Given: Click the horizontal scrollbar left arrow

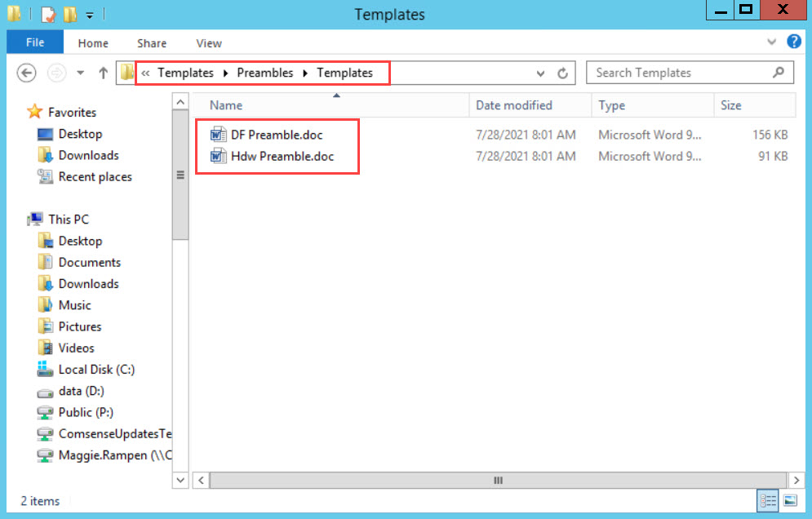Looking at the screenshot, I should 201,481.
